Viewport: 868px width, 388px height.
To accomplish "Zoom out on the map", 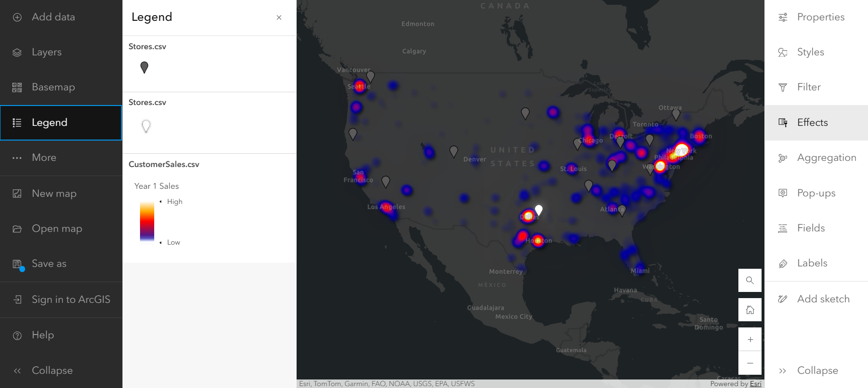I will 750,363.
